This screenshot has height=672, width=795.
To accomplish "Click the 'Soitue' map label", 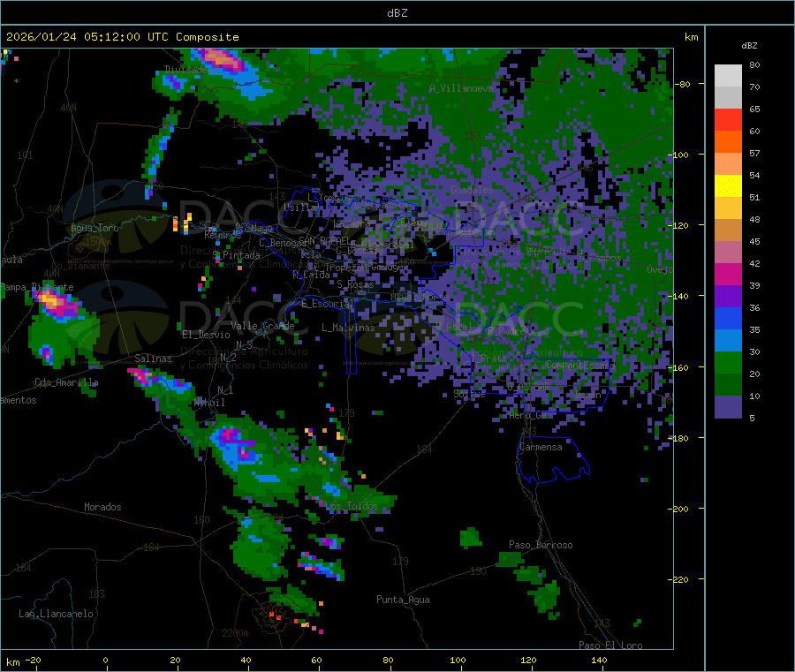I will coord(469,394).
